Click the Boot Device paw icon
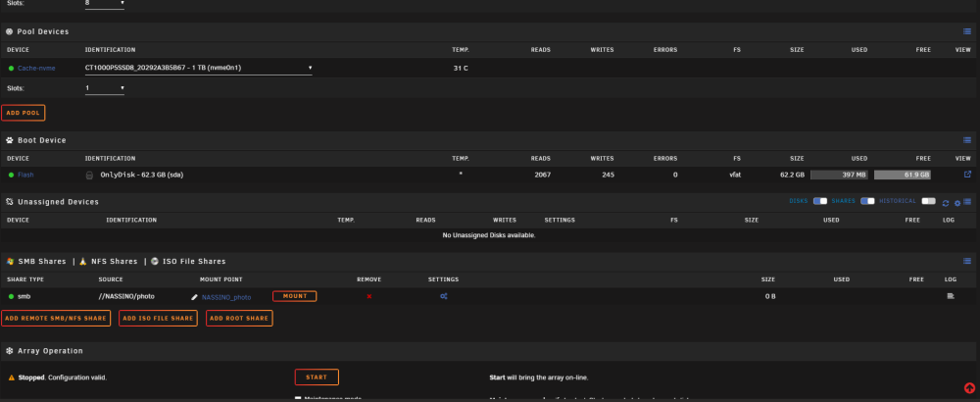Image resolution: width=980 pixels, height=402 pixels. 9,140
